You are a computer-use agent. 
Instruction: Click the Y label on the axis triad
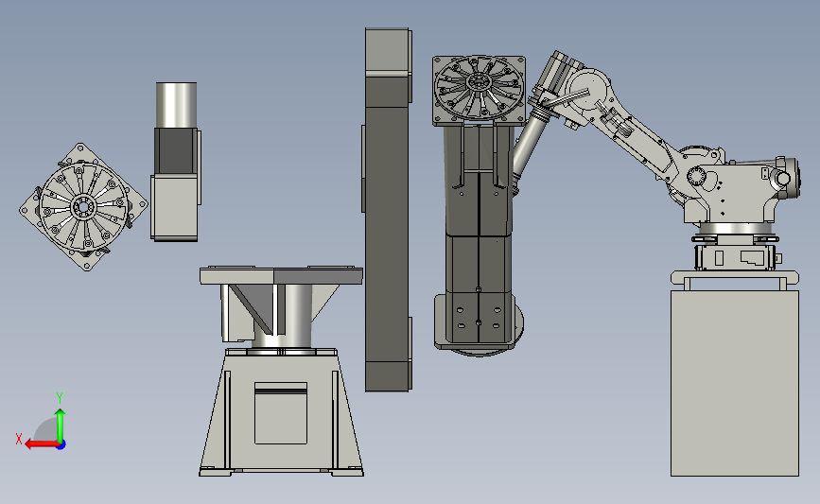coord(60,398)
